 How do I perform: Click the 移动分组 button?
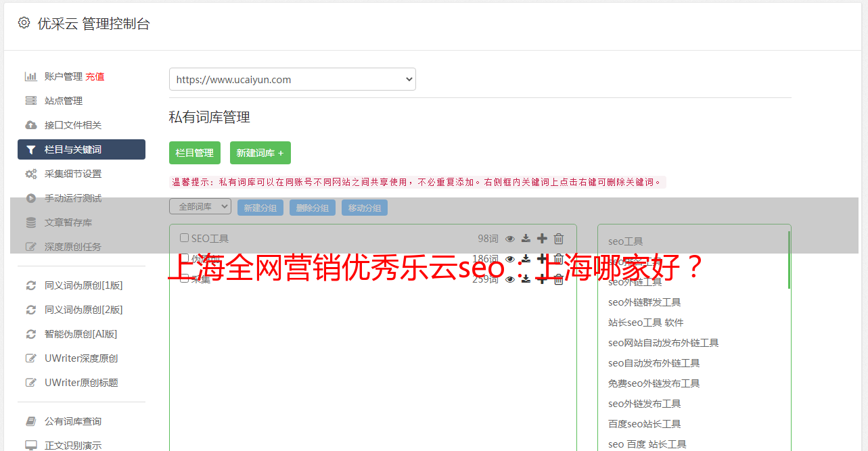(x=365, y=208)
